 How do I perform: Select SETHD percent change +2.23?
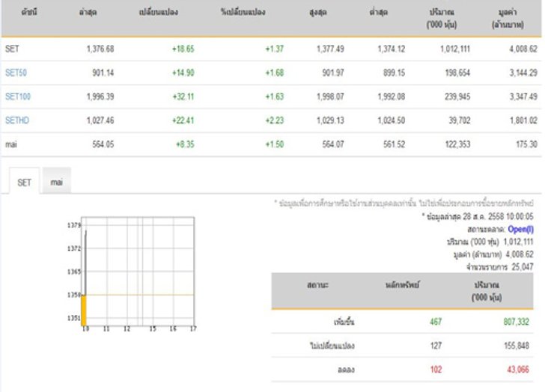click(x=274, y=120)
